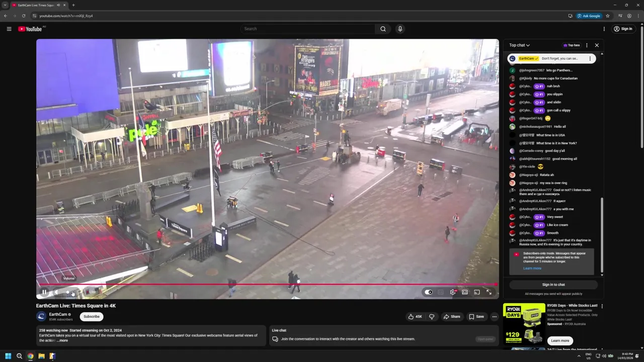Open the RYOBI ad thumbnail
This screenshot has width=644, height=362.
pyautogui.click(x=524, y=324)
